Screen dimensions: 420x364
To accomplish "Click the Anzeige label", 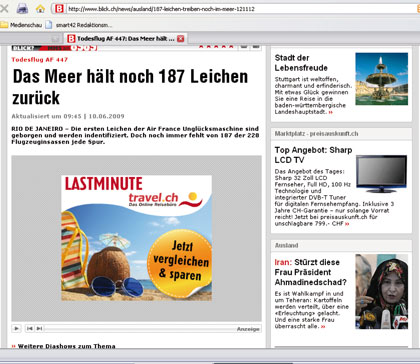I will point(248,329).
